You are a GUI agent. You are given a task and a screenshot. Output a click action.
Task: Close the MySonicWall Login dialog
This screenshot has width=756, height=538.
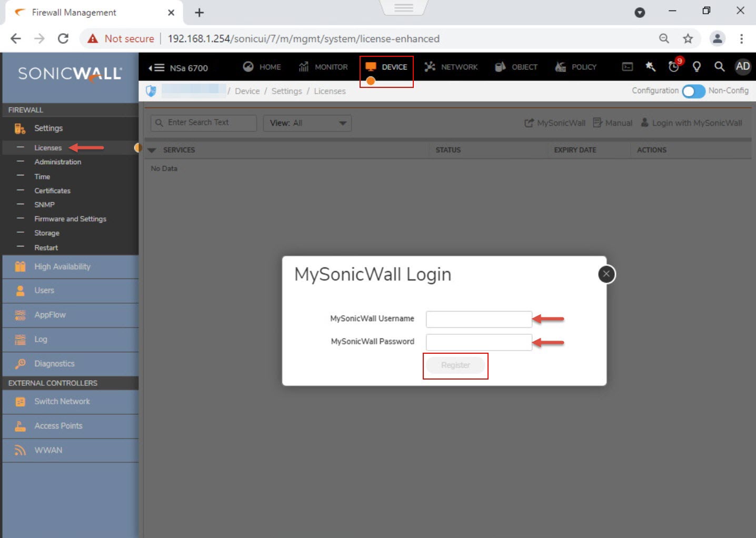[606, 274]
